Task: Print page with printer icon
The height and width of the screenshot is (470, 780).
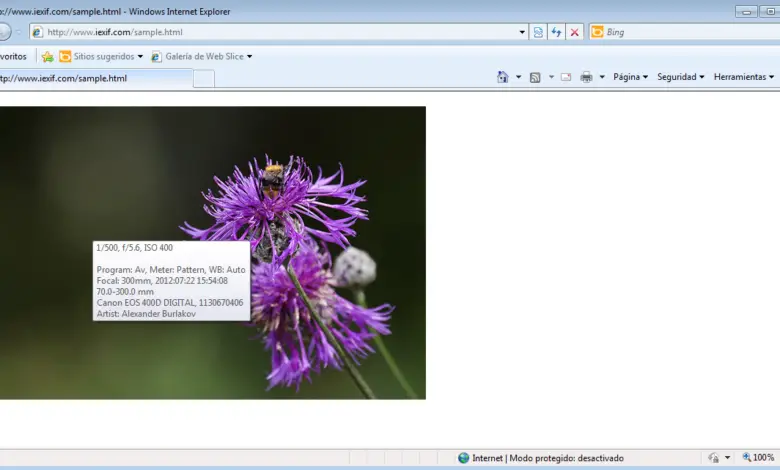Action: coord(586,77)
